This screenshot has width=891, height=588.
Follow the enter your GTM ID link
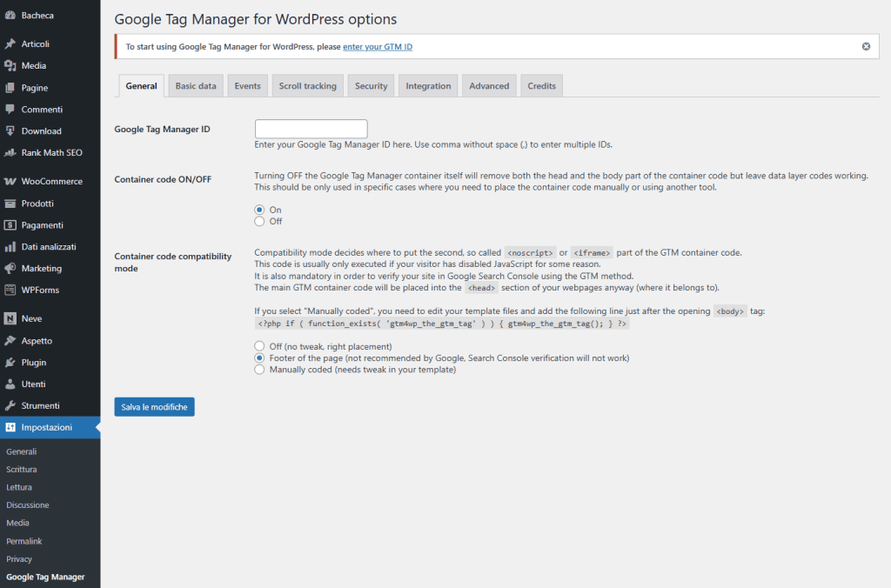[x=378, y=46]
